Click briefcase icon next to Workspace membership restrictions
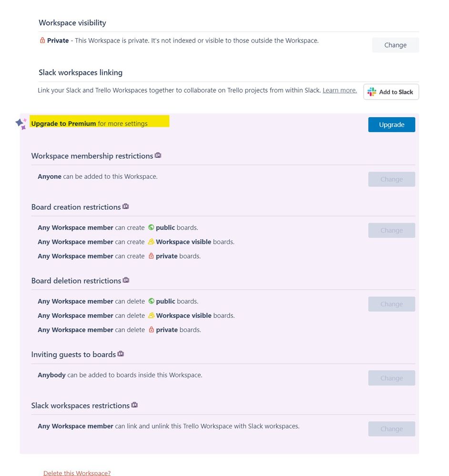The width and height of the screenshot is (449, 476). (x=158, y=155)
